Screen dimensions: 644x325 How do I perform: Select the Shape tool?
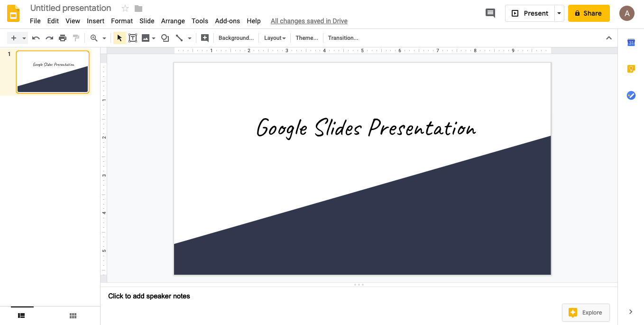165,37
